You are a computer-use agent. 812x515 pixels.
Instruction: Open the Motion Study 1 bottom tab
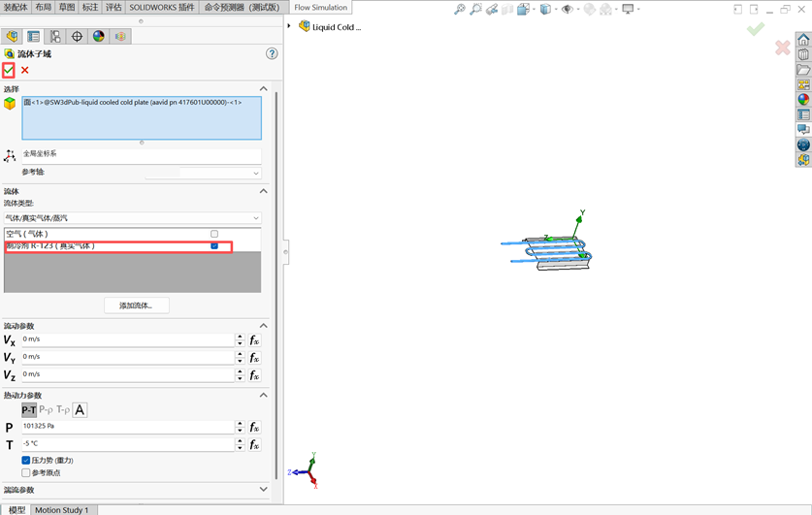62,510
